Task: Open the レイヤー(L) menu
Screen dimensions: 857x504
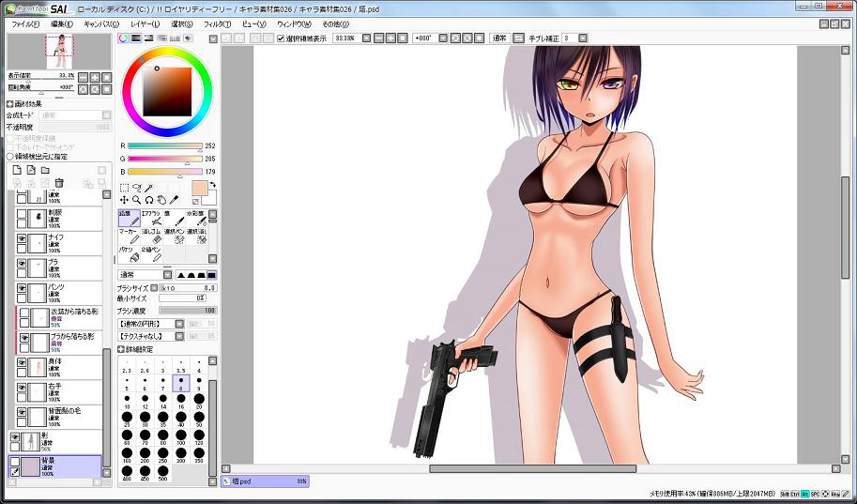Action: [145, 23]
